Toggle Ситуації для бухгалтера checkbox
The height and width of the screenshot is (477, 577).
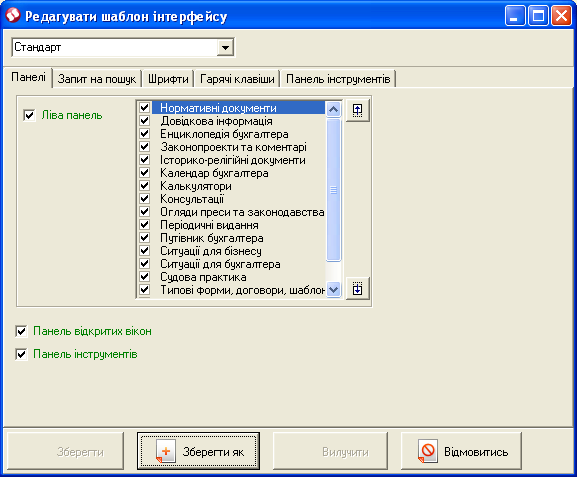click(145, 264)
